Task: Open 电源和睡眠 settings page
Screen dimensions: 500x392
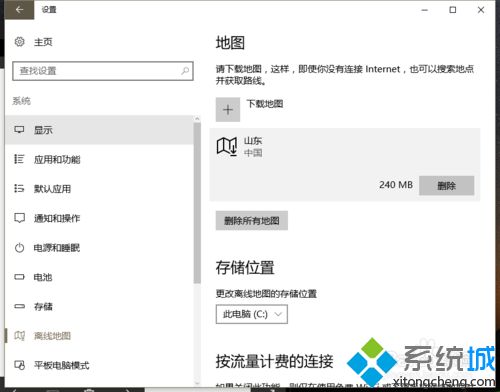Action: pos(99,248)
